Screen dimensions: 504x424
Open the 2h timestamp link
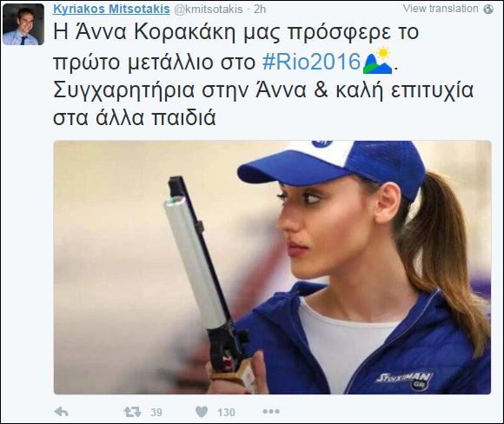click(x=260, y=10)
